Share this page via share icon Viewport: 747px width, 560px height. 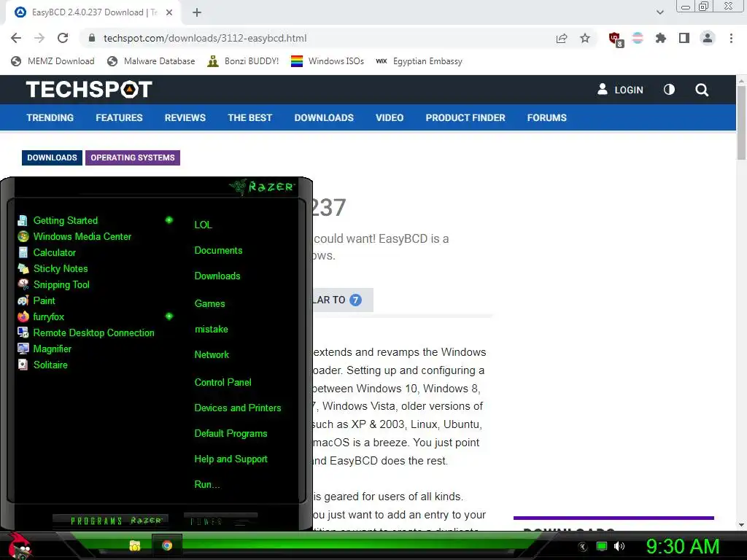562,38
